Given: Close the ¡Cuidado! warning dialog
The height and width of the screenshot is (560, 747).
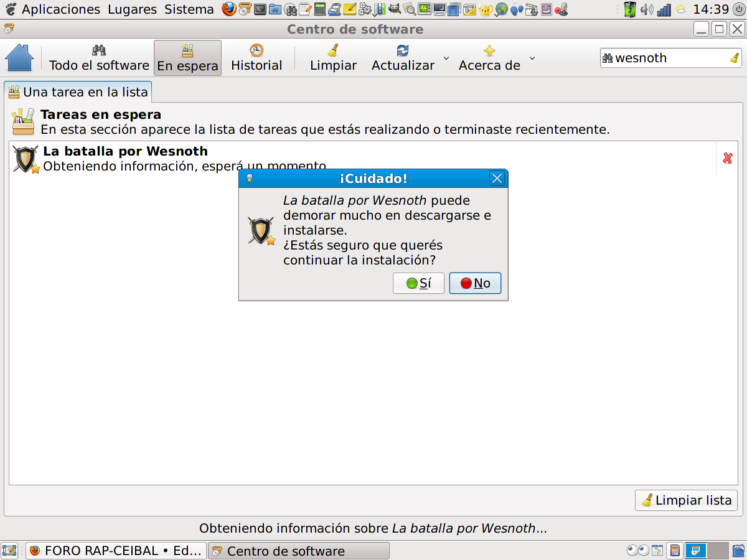Looking at the screenshot, I should 497,179.
